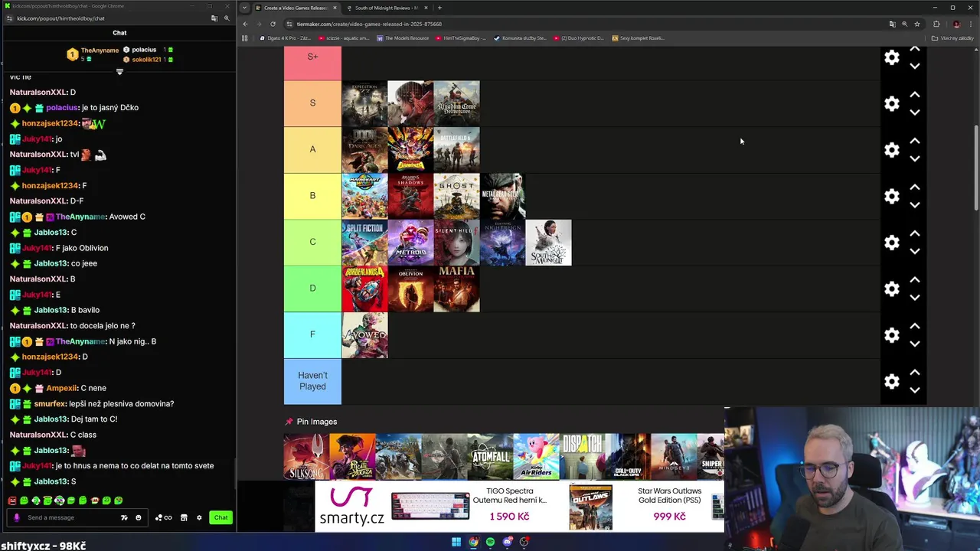The image size is (980, 551).
Task: Move Haven't Played row up
Action: point(914,373)
